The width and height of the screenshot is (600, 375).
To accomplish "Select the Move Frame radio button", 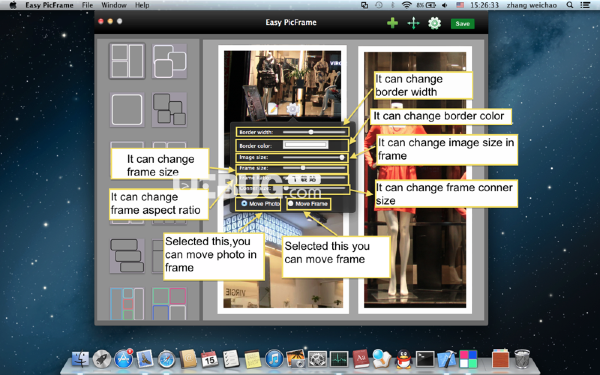I will 291,204.
